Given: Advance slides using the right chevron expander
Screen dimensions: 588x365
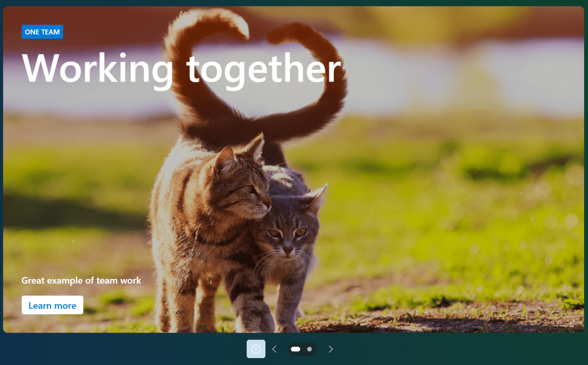Looking at the screenshot, I should click(x=331, y=349).
